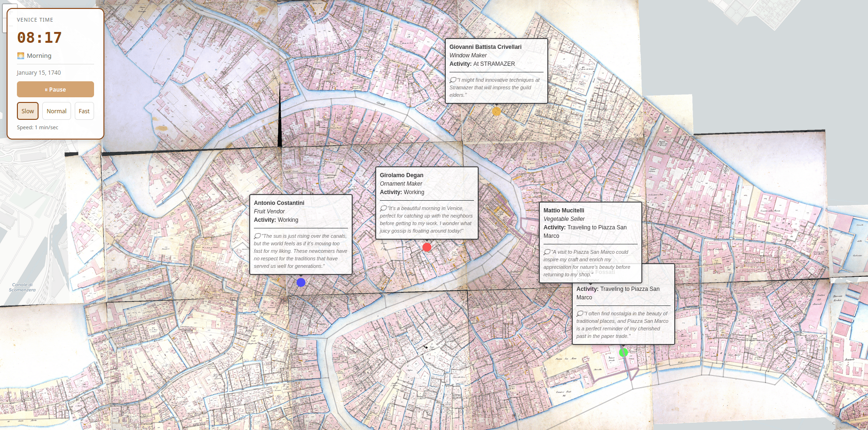Click the Canale di Scomenzera map label
This screenshot has height=430, width=868.
pyautogui.click(x=22, y=287)
